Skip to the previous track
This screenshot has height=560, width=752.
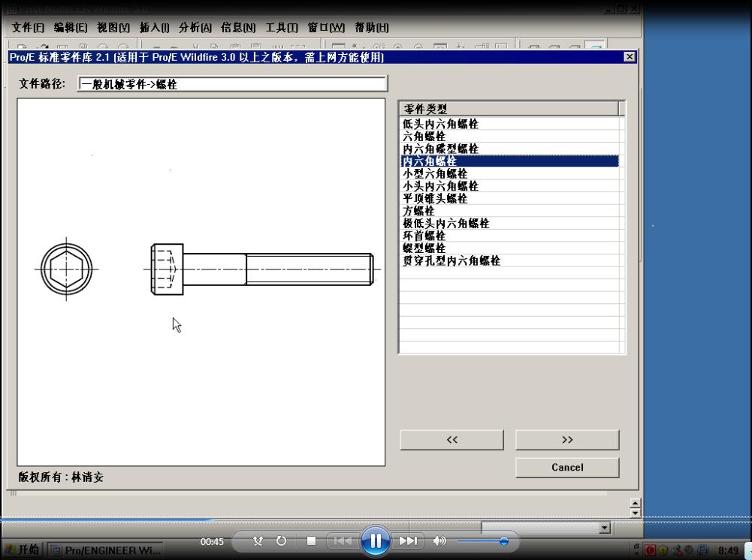click(342, 540)
